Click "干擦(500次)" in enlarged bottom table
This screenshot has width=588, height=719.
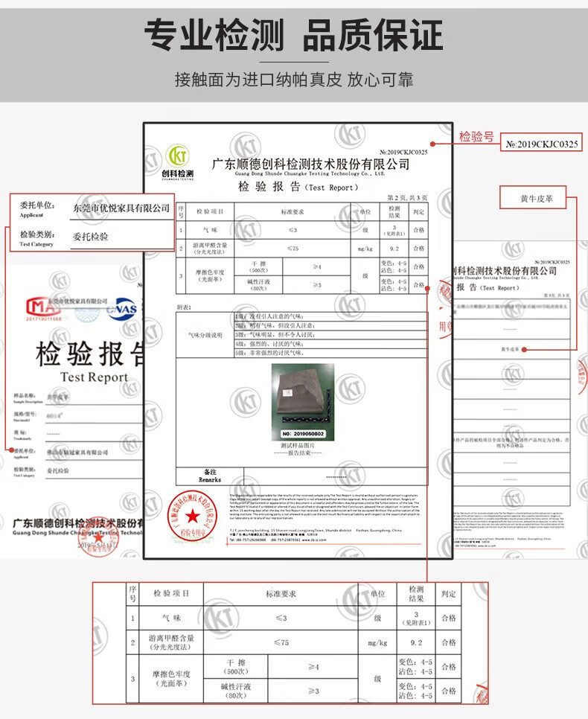click(x=236, y=667)
